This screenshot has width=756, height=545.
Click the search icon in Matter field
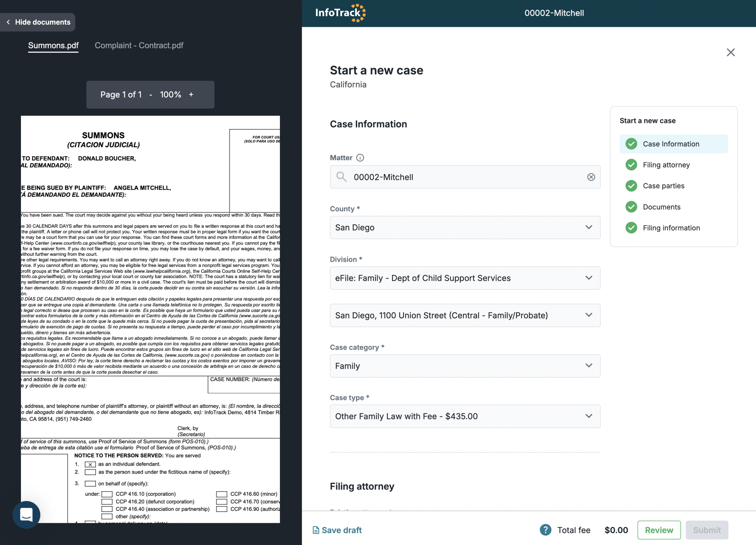click(341, 176)
